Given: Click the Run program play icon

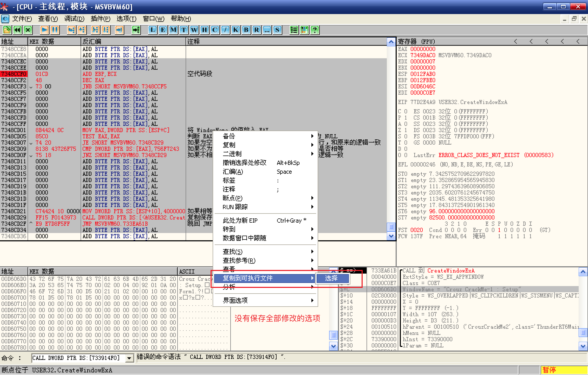Looking at the screenshot, I should coord(44,30).
